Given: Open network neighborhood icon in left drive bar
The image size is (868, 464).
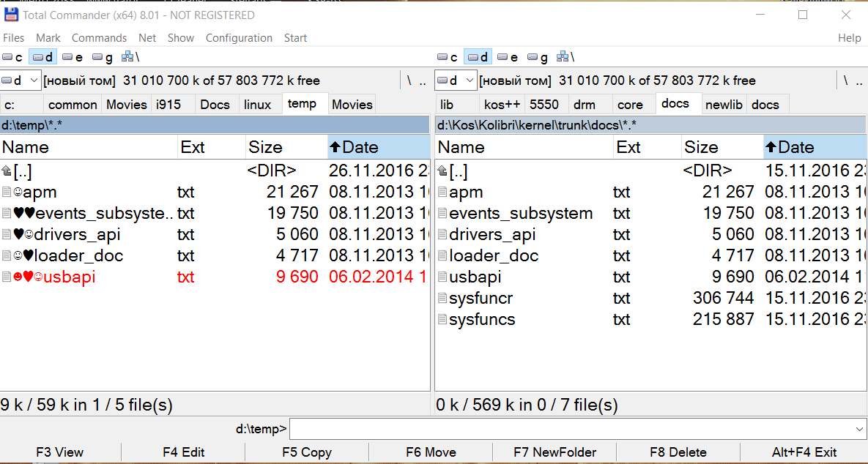Looking at the screenshot, I should tap(127, 56).
